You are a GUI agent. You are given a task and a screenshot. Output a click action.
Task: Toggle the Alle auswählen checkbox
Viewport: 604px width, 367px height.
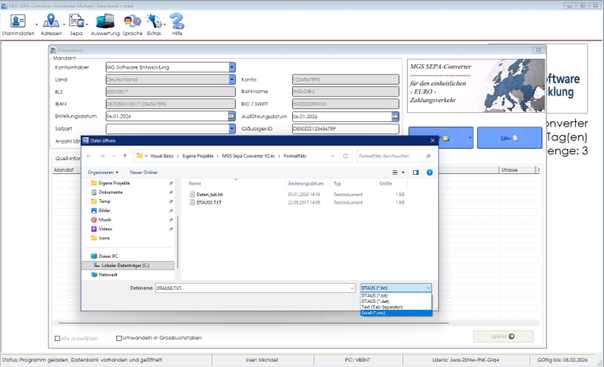tap(57, 339)
